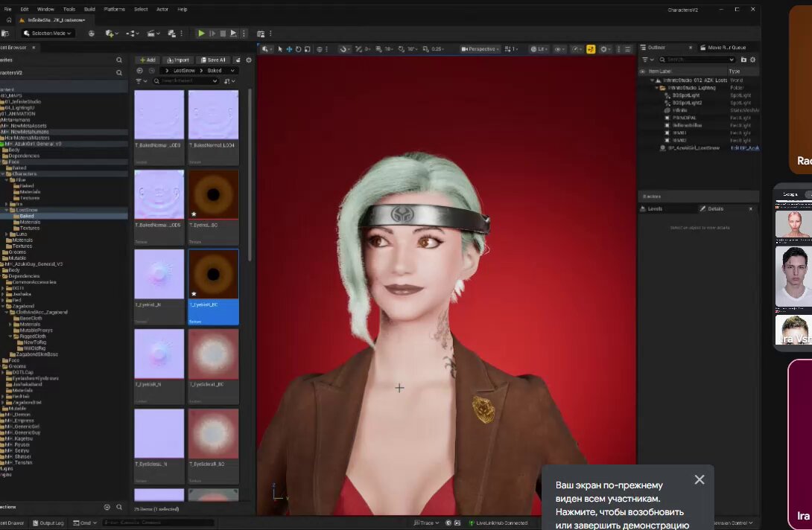Toggle world/local coordinate space globe icon

click(x=320, y=49)
